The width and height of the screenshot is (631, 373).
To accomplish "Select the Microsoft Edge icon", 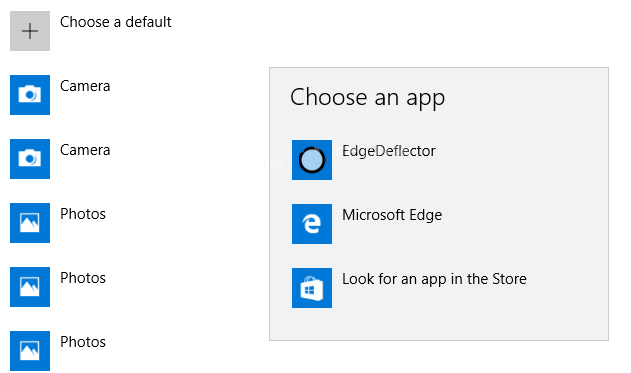I will pos(312,224).
